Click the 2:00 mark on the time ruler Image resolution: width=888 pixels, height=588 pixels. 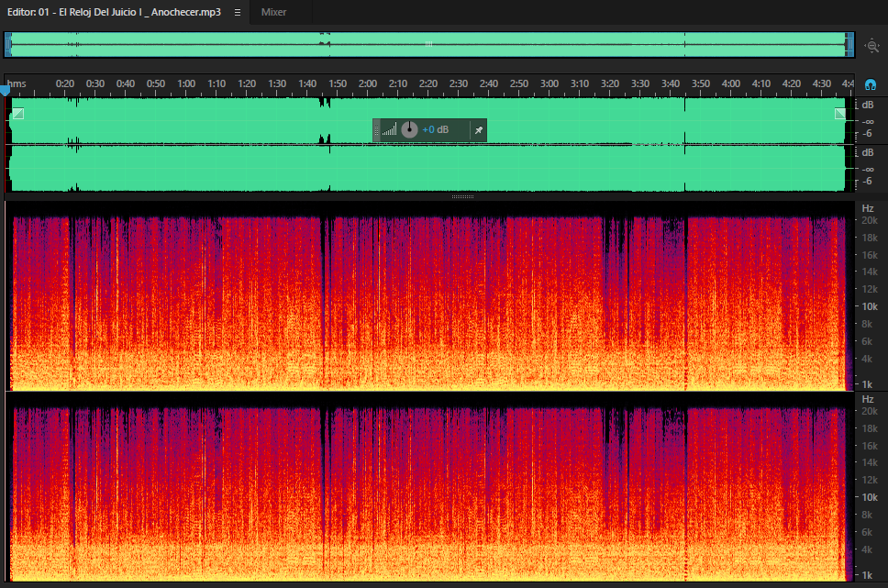tap(368, 83)
